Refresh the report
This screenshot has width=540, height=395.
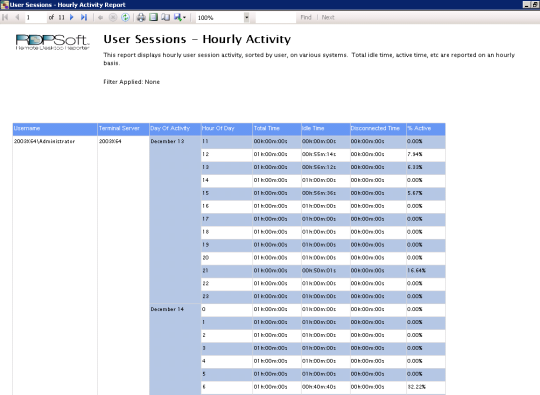point(125,17)
